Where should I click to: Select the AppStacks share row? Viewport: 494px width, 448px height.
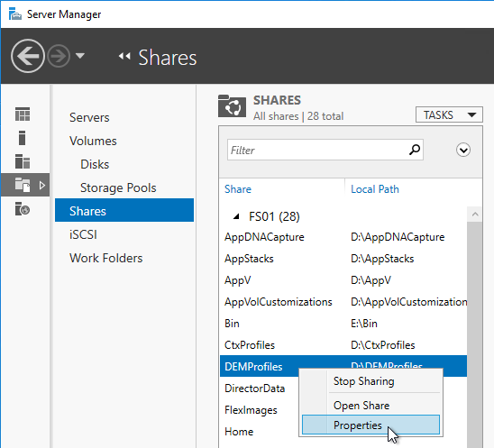pyautogui.click(x=343, y=259)
